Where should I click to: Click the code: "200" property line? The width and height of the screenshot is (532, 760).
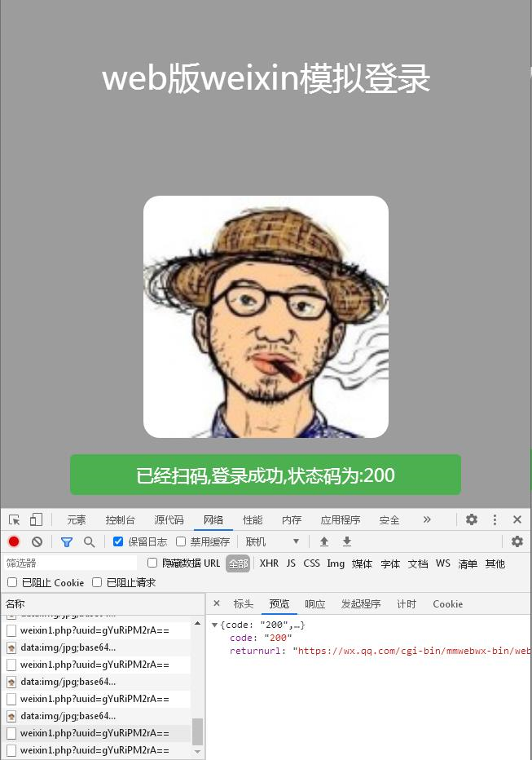coord(261,638)
